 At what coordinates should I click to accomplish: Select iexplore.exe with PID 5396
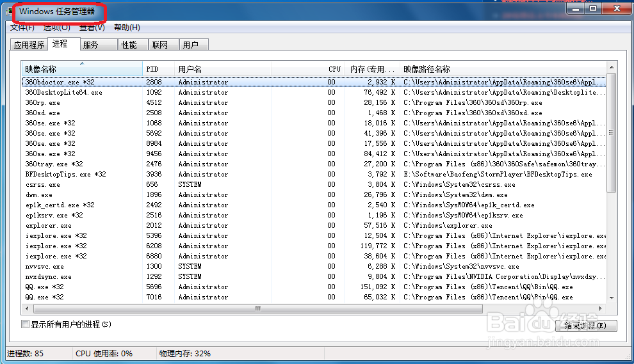(314, 235)
